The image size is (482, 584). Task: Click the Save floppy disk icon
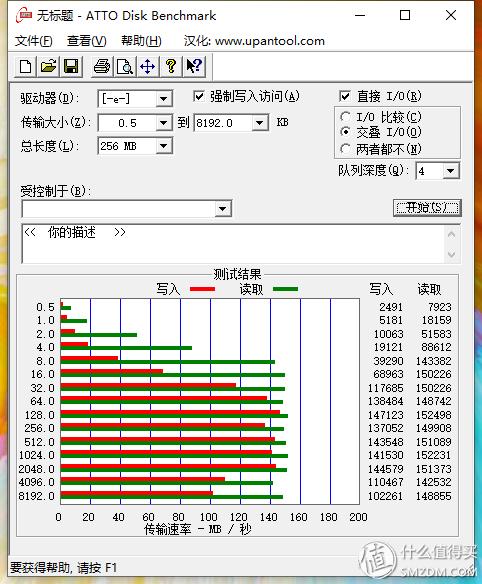[x=71, y=67]
